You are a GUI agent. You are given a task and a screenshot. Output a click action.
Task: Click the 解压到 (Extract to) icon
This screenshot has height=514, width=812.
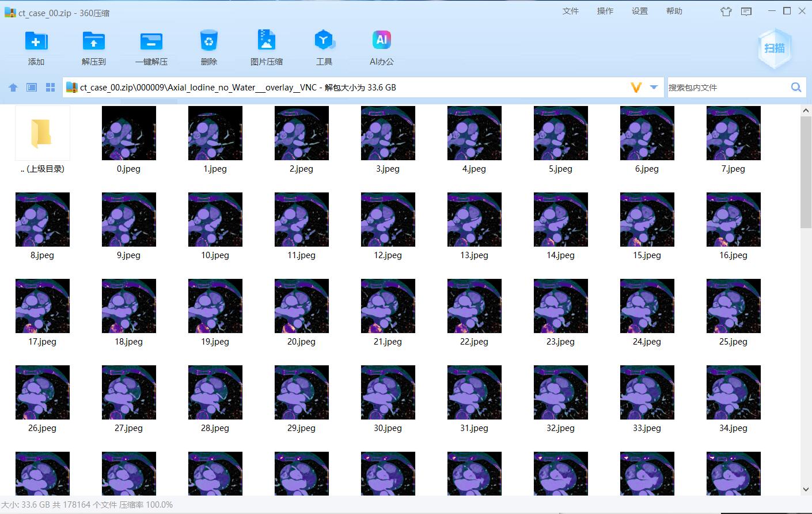tap(93, 41)
